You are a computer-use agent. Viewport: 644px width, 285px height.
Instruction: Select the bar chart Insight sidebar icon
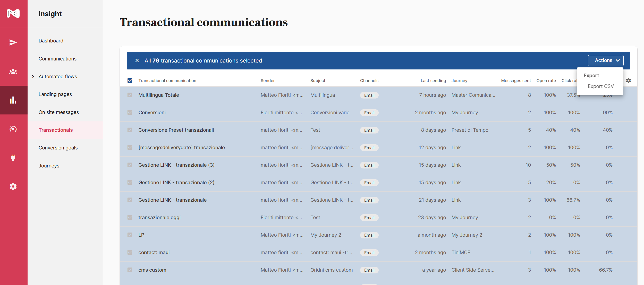click(13, 100)
